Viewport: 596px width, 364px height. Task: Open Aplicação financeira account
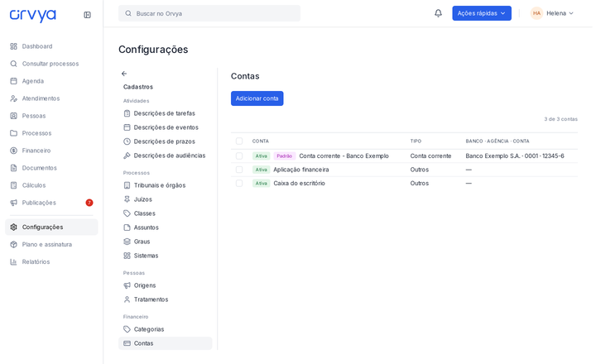[301, 170]
